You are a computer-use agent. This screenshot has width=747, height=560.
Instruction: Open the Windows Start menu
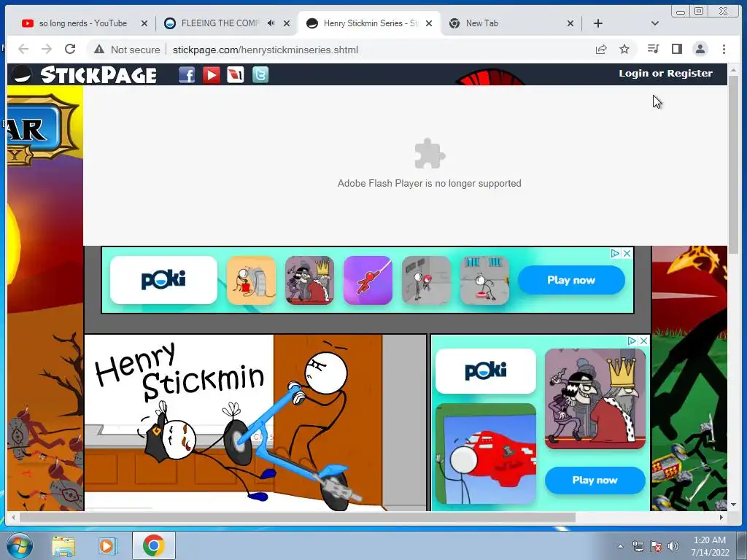tap(20, 545)
